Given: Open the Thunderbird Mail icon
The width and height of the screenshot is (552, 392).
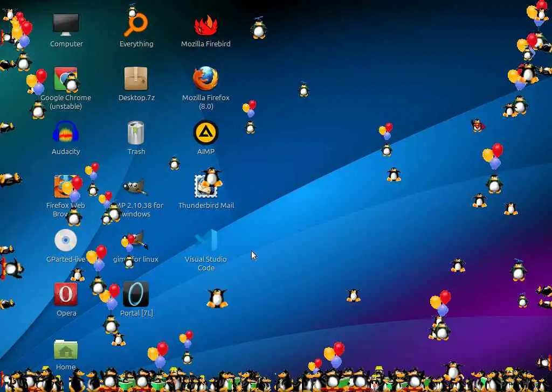Looking at the screenshot, I should coord(206,186).
